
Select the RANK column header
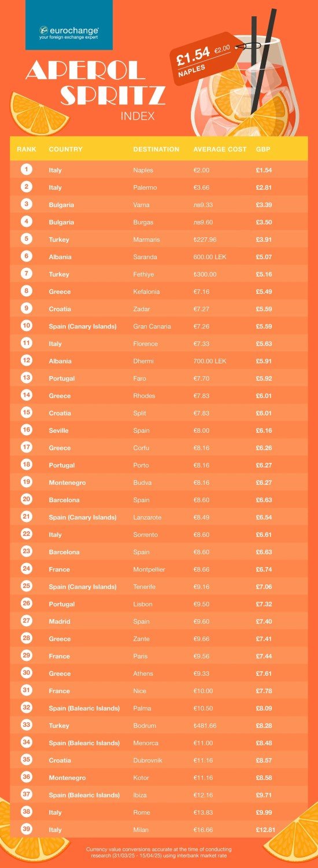point(27,149)
